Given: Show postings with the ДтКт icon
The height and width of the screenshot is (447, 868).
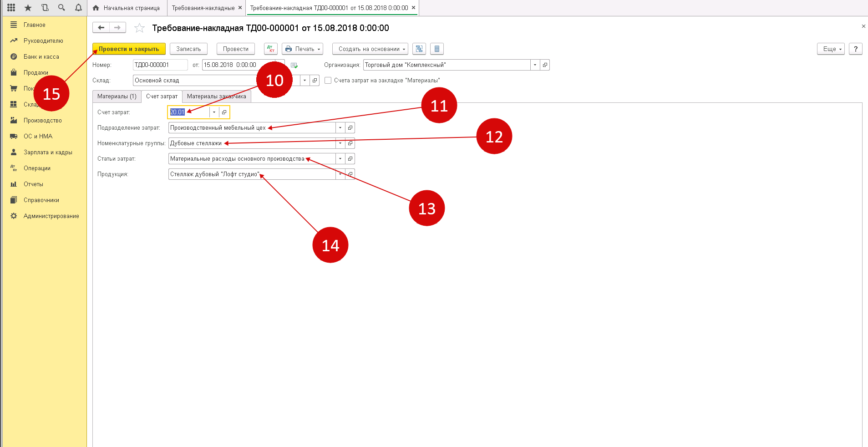Looking at the screenshot, I should 271,49.
